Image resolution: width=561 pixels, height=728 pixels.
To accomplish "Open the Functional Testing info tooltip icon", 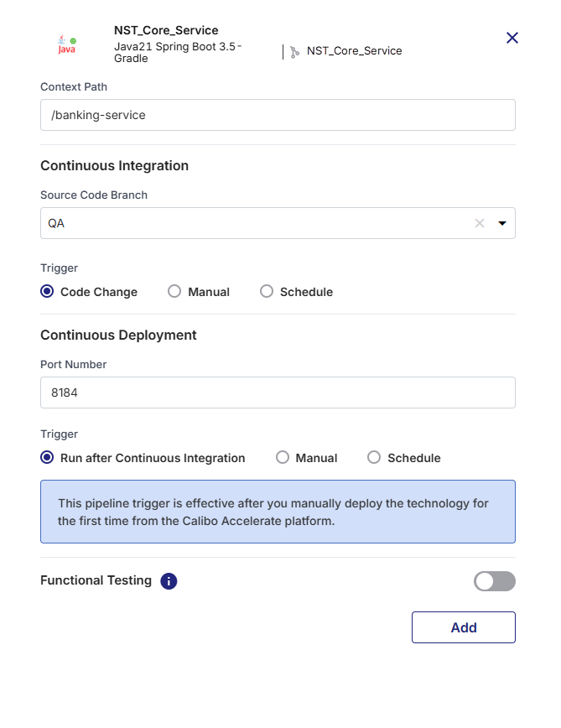I will click(168, 580).
